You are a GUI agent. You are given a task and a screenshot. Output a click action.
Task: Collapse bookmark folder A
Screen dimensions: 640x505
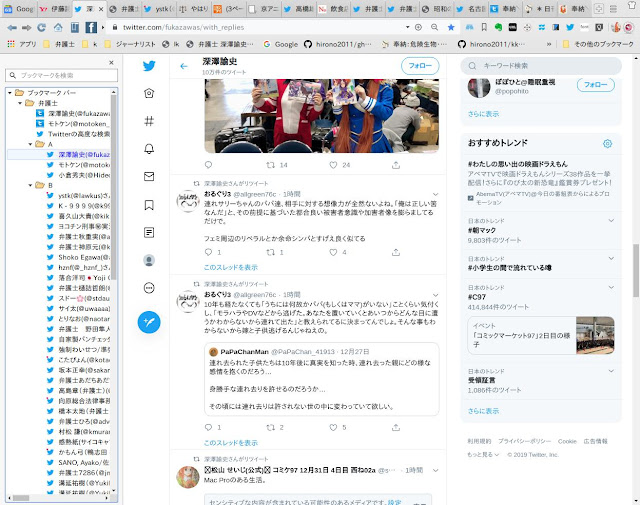click(x=31, y=144)
